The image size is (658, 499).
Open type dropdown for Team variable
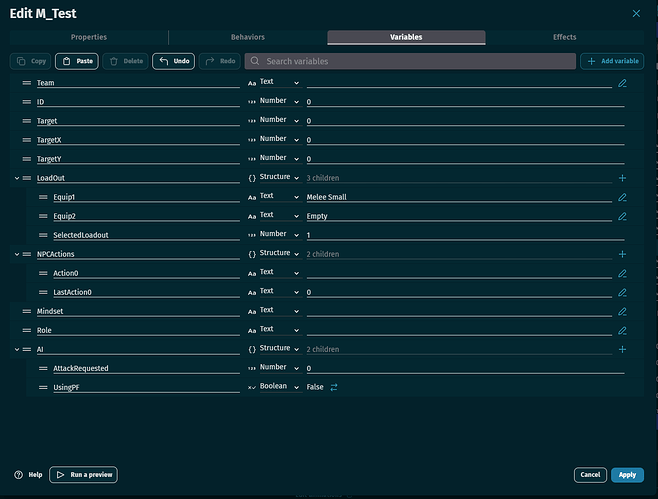279,82
